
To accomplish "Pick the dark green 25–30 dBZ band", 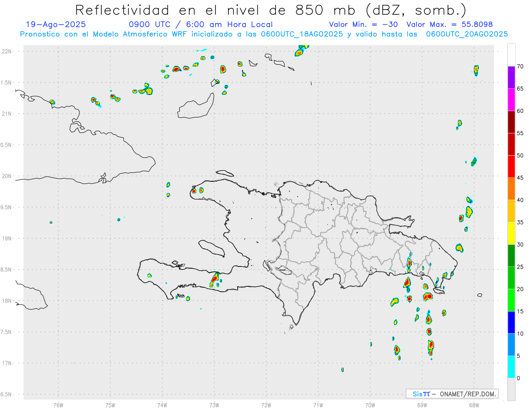I will tap(511, 256).
